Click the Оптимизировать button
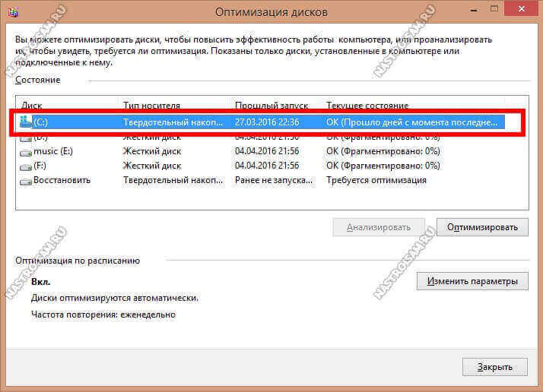This screenshot has width=543, height=392. (482, 227)
